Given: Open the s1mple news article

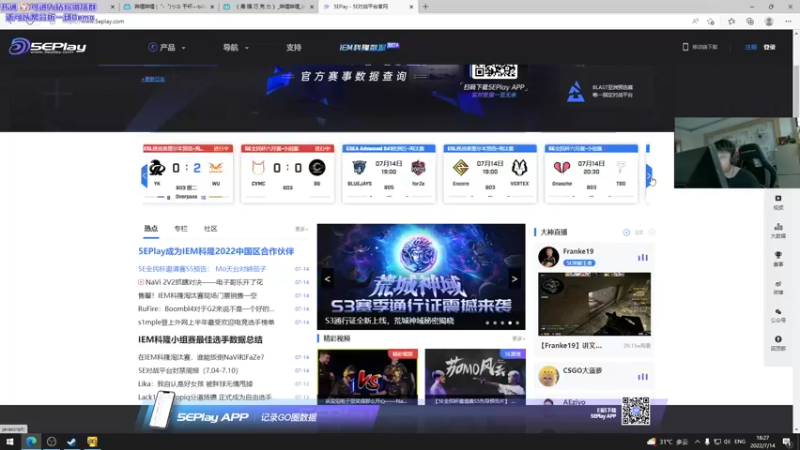Looking at the screenshot, I should click(206, 322).
